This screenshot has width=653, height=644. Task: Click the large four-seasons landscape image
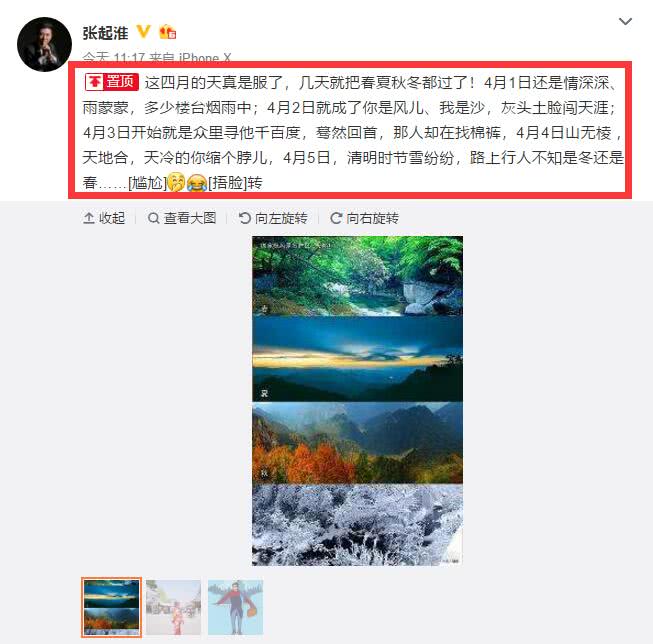(357, 400)
